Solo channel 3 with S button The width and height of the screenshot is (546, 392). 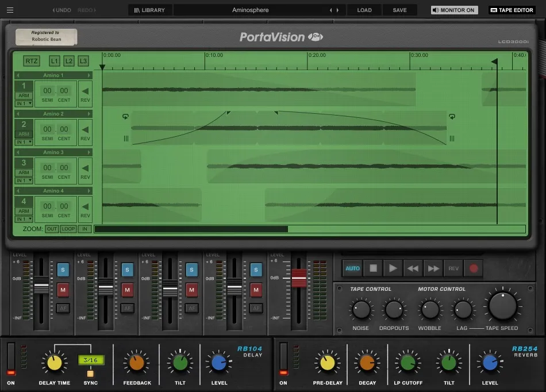(x=191, y=270)
